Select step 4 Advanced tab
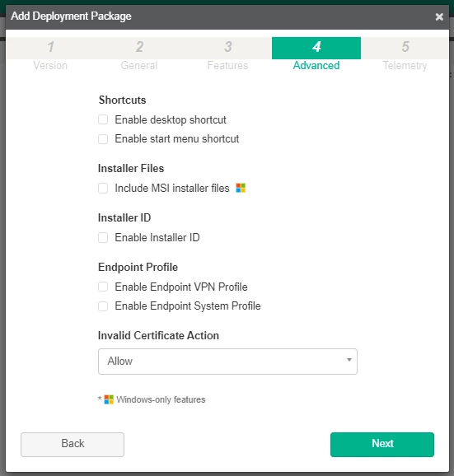This screenshot has height=476, width=454. point(316,55)
